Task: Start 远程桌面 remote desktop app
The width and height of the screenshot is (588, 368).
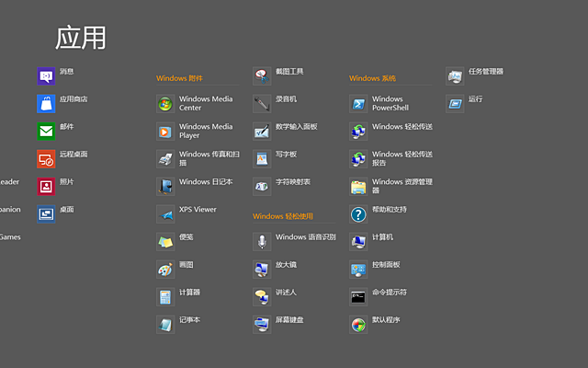Action: point(62,159)
